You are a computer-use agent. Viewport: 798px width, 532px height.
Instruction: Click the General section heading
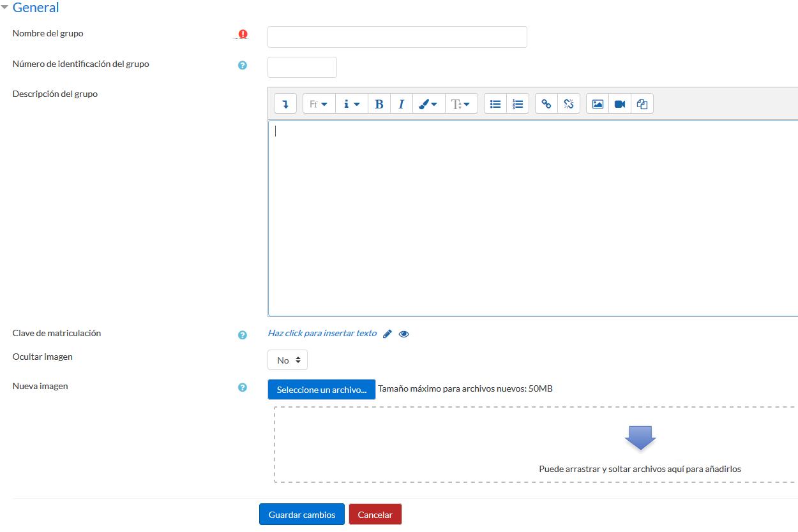(x=36, y=8)
